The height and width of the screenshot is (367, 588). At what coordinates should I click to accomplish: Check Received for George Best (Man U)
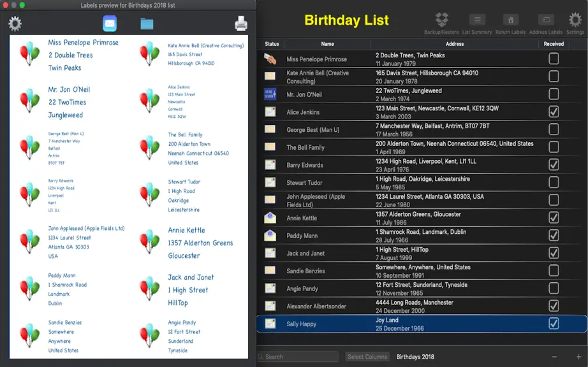[554, 129]
